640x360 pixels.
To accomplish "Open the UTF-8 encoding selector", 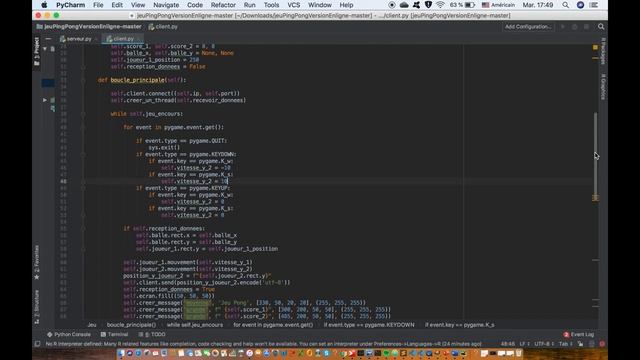I will 544,344.
